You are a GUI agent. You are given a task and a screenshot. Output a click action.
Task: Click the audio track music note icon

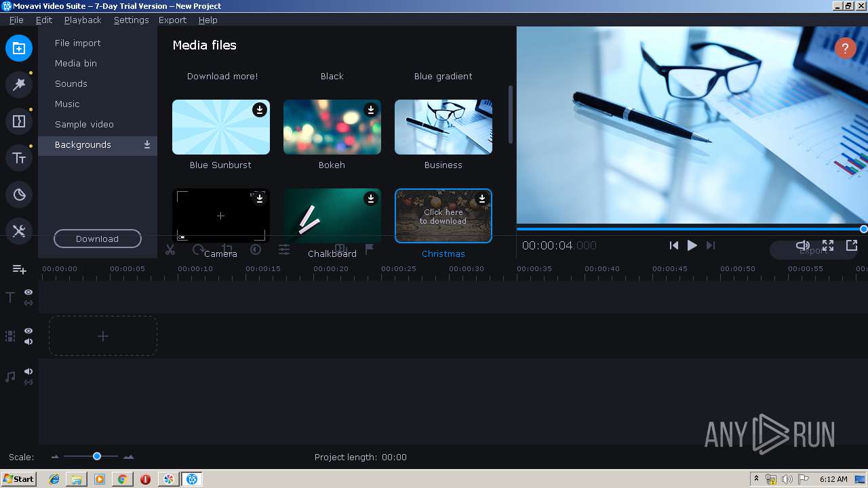[x=10, y=376]
